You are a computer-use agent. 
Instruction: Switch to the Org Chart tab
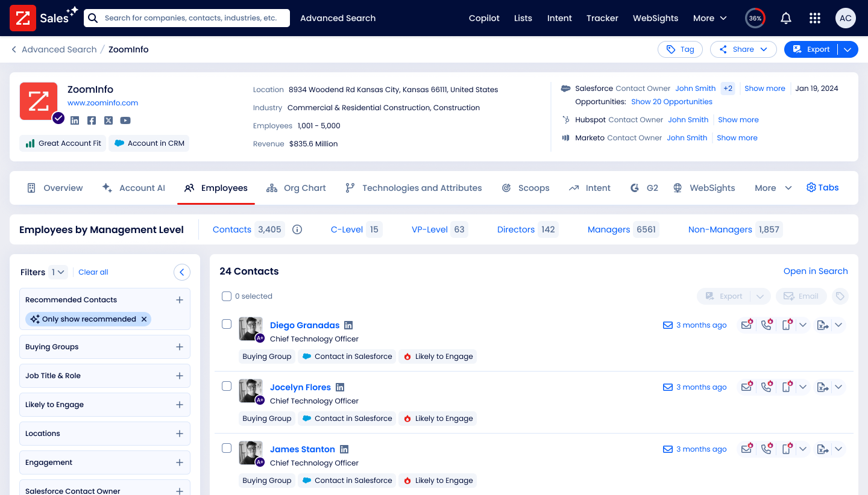pos(296,188)
